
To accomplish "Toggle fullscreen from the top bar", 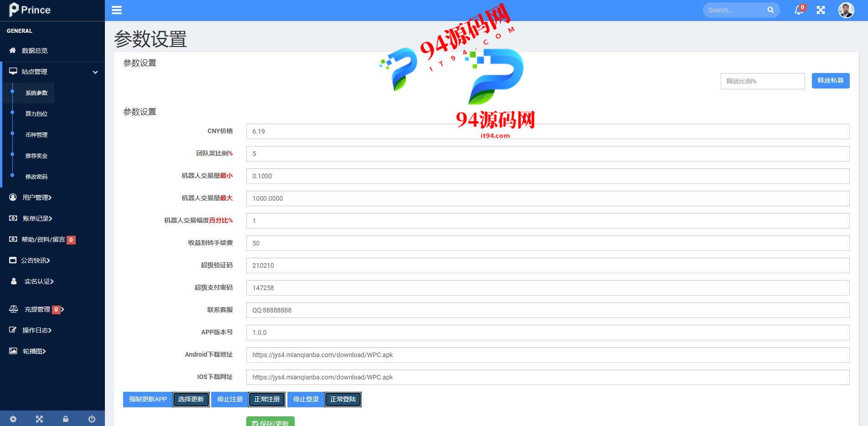I will click(821, 10).
